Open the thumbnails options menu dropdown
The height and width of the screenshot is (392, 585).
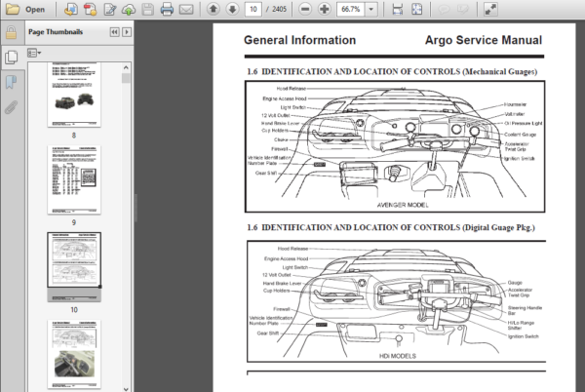[x=34, y=53]
